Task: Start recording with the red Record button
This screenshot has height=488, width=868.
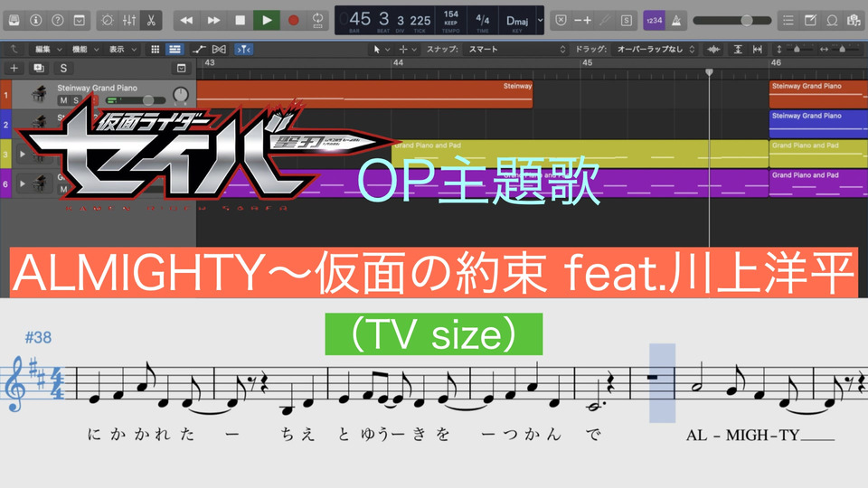Action: click(x=293, y=21)
